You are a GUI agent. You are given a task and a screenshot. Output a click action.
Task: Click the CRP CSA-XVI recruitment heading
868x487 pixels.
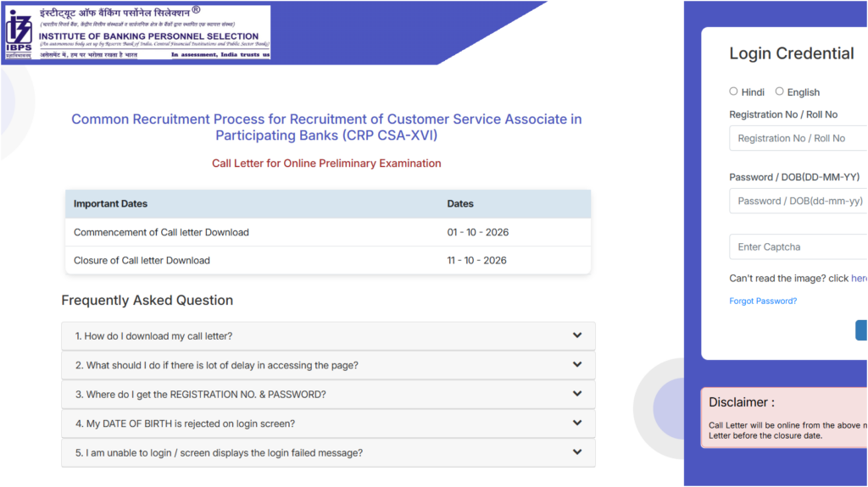point(326,127)
